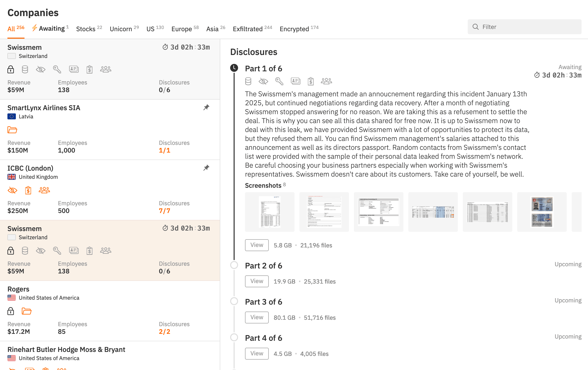Select the ICBC (London) company

[110, 190]
